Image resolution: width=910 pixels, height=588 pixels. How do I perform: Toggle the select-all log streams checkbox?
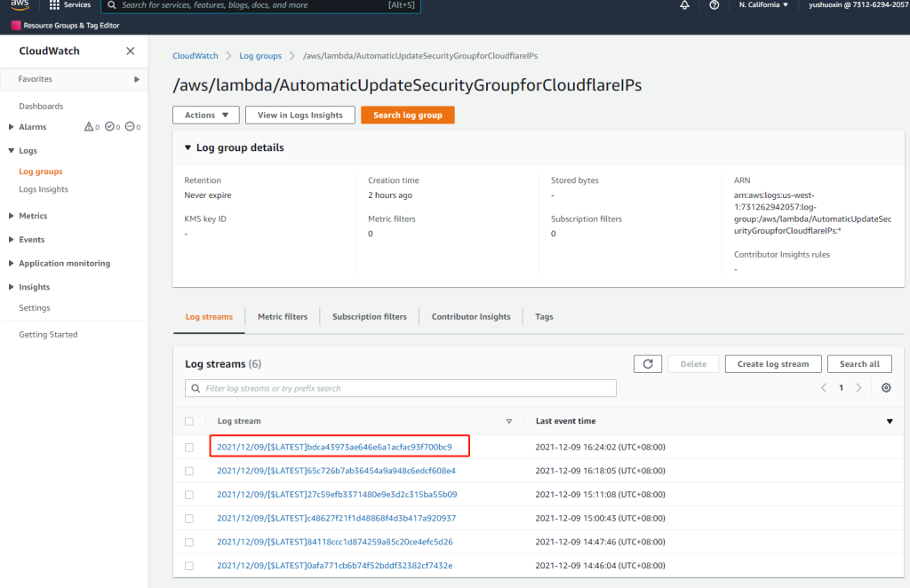(189, 421)
